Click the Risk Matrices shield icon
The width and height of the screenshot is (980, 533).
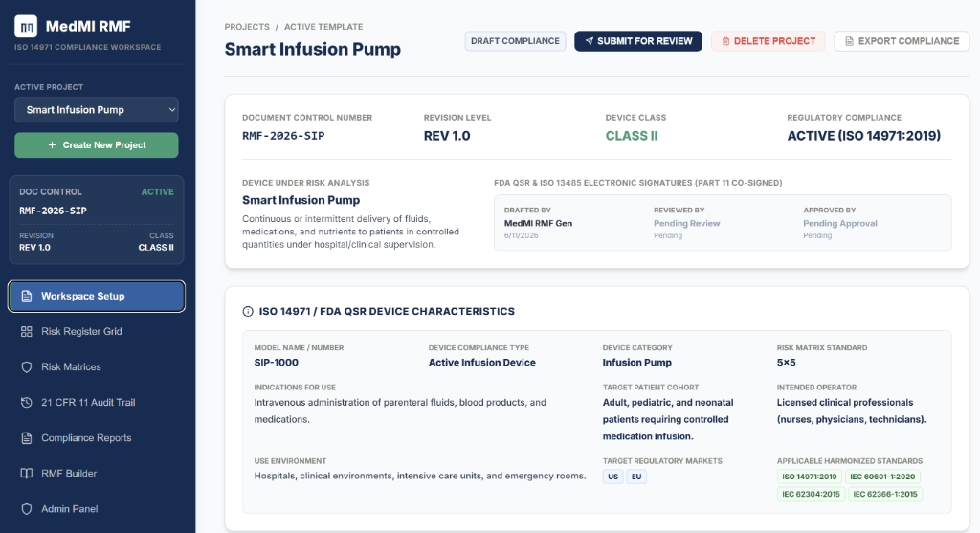click(26, 367)
